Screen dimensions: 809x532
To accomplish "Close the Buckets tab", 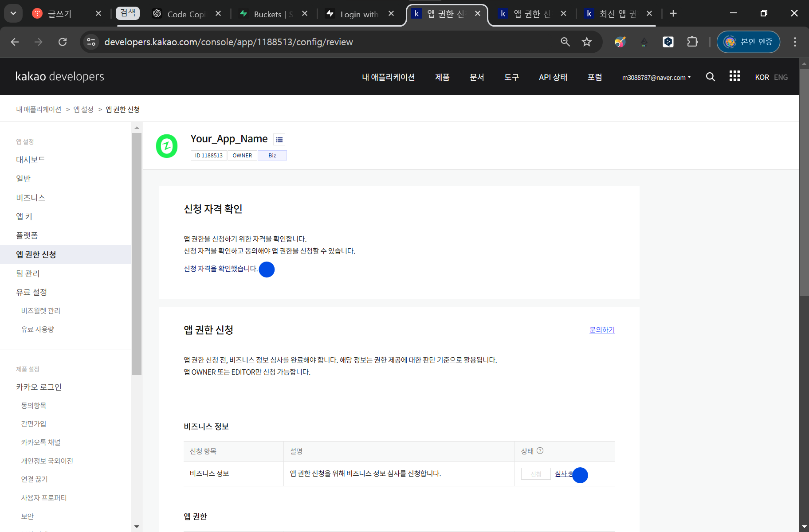I will [x=305, y=14].
